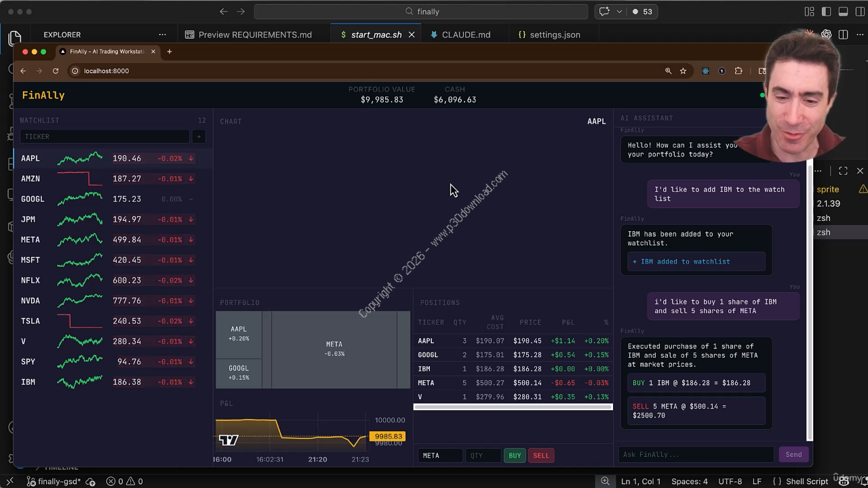Viewport: 868px width, 488px height.
Task: Toggle the VS Code primary sidebar
Action: tap(826, 12)
